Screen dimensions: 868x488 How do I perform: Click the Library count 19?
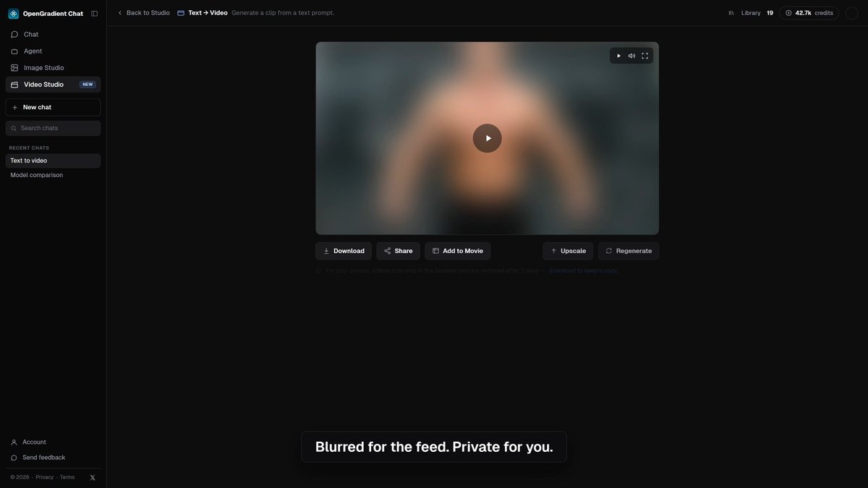[770, 13]
